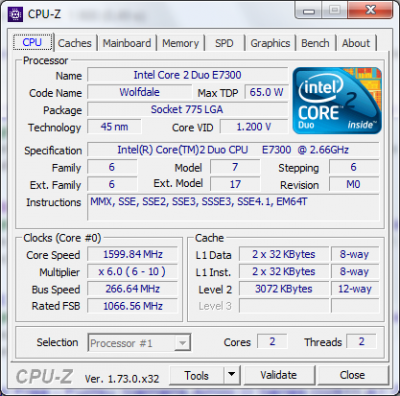Click the Bus Speed value 266.64 MHz
This screenshot has height=396, width=400.
click(133, 289)
